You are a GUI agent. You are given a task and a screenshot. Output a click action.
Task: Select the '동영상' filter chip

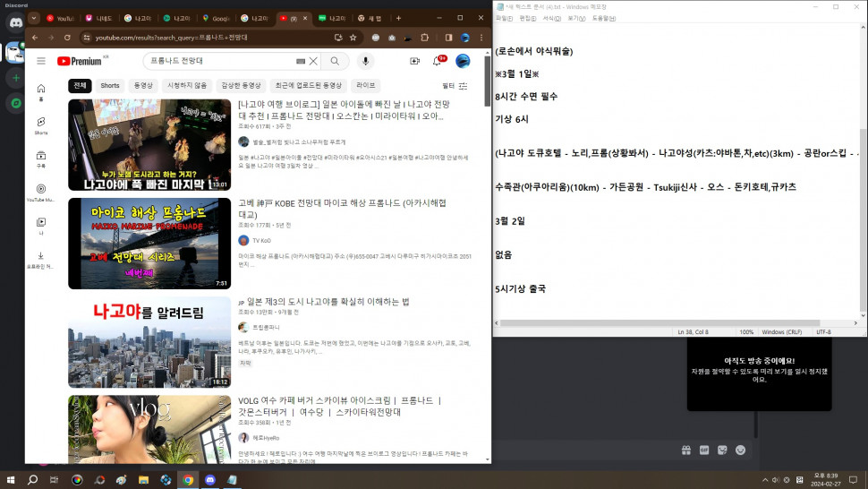pos(143,85)
